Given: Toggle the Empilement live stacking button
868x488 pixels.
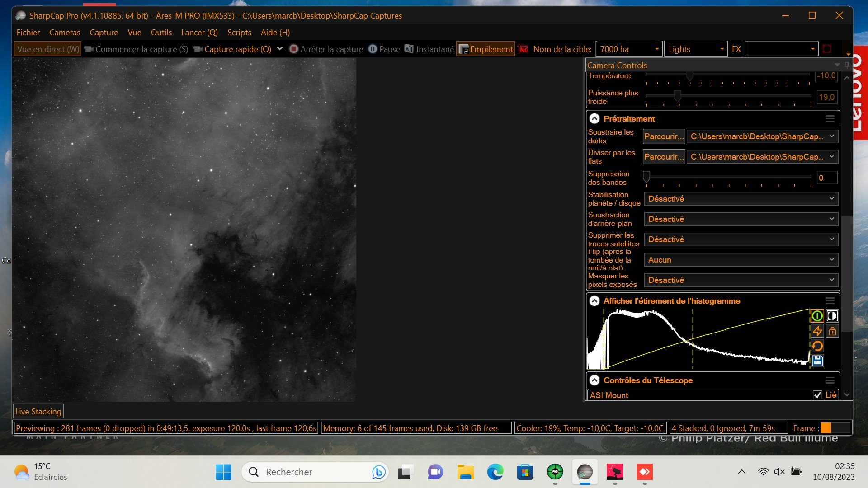Looking at the screenshot, I should (486, 49).
